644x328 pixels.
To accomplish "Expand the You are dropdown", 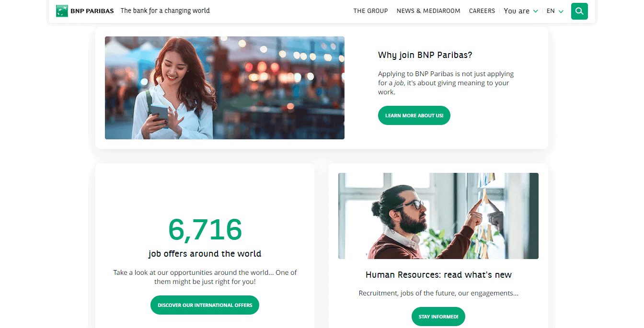I will pyautogui.click(x=521, y=11).
